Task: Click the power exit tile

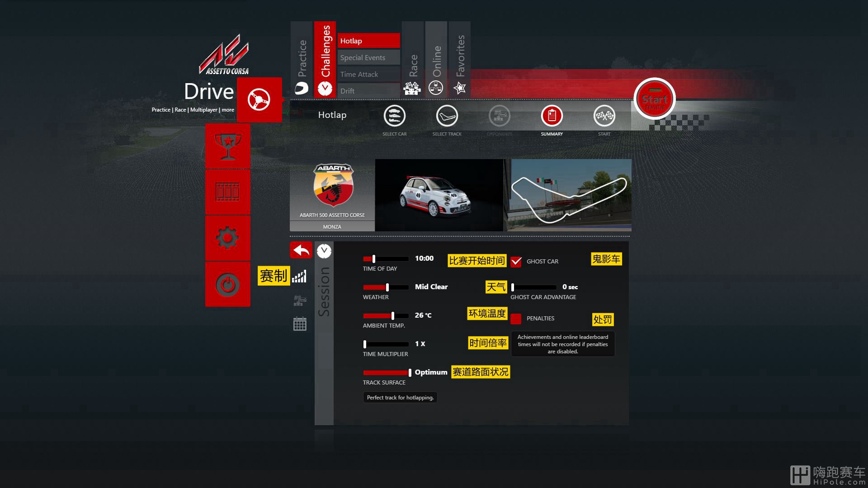Action: pyautogui.click(x=227, y=284)
